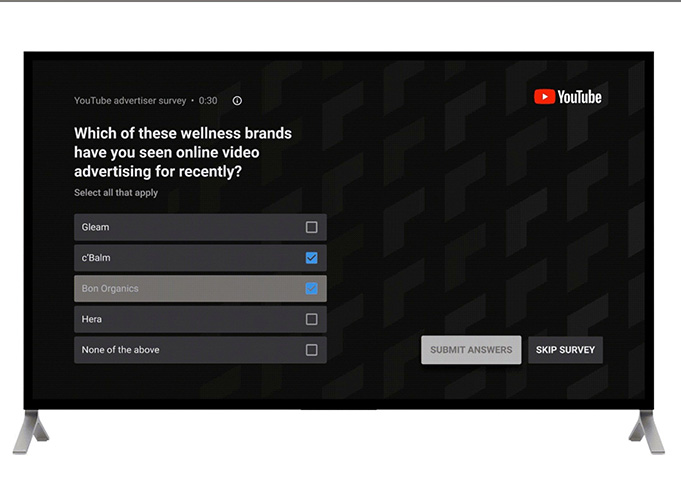This screenshot has height=485, width=681.
Task: Click the info icon beside survey timer
Action: point(237,101)
